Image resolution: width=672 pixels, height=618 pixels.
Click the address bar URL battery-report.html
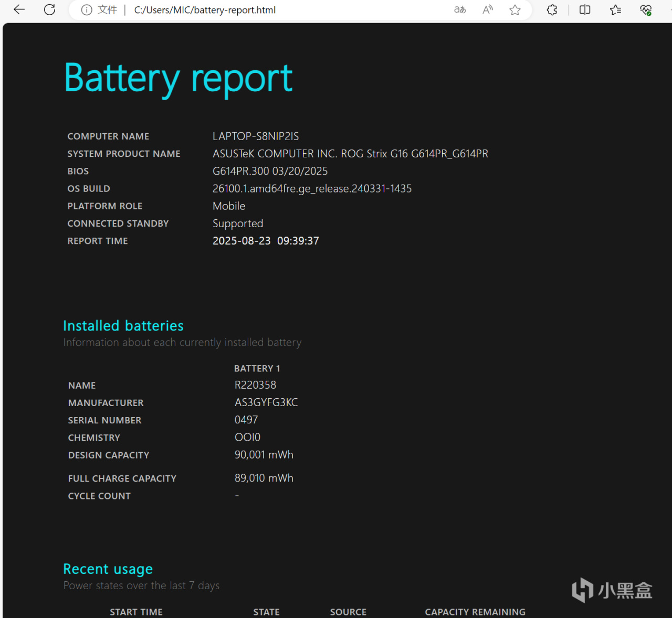[x=205, y=10]
